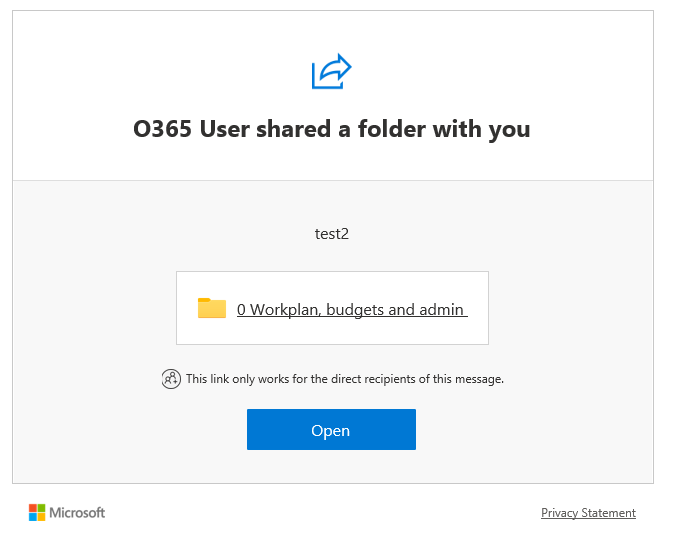Click the blue Open button
Image resolution: width=678 pixels, height=555 pixels.
pos(331,430)
